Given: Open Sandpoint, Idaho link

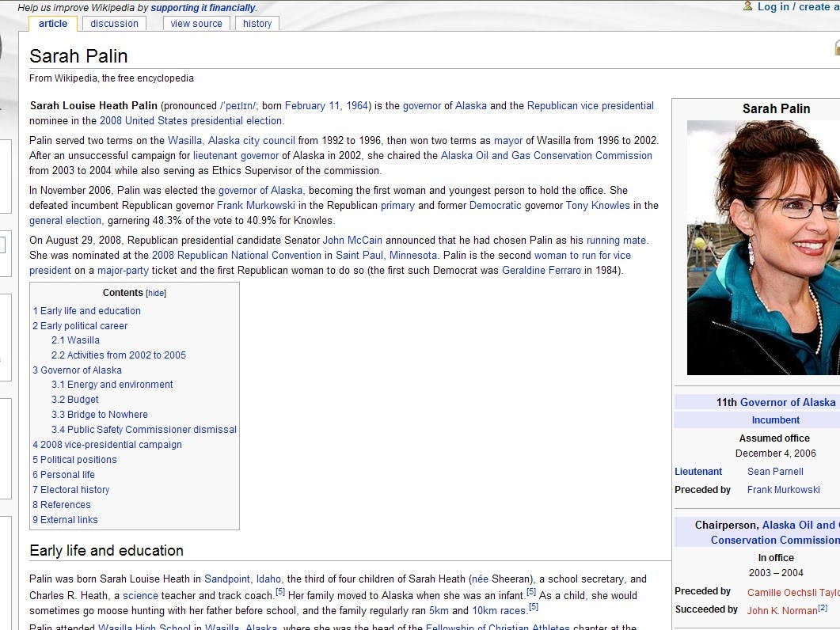Looking at the screenshot, I should (243, 579).
